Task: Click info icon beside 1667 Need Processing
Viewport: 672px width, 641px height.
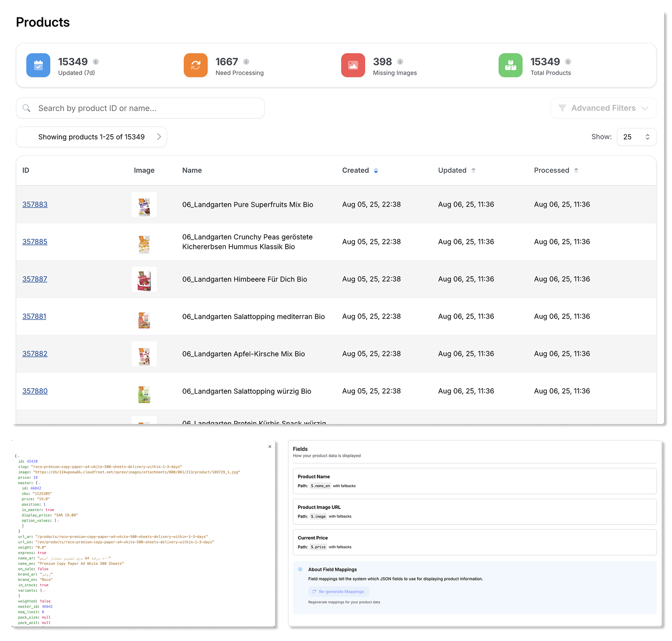Action: coord(246,62)
